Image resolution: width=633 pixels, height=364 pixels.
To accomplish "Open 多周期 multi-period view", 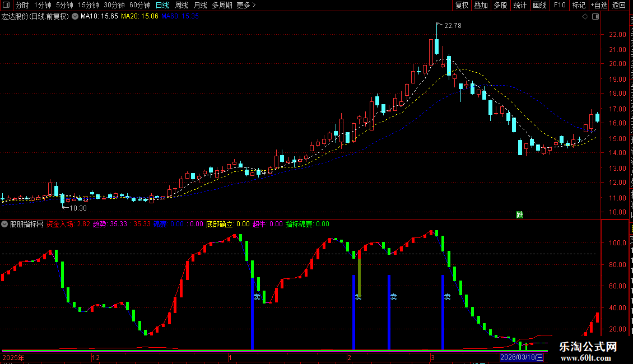I will tap(222, 5).
